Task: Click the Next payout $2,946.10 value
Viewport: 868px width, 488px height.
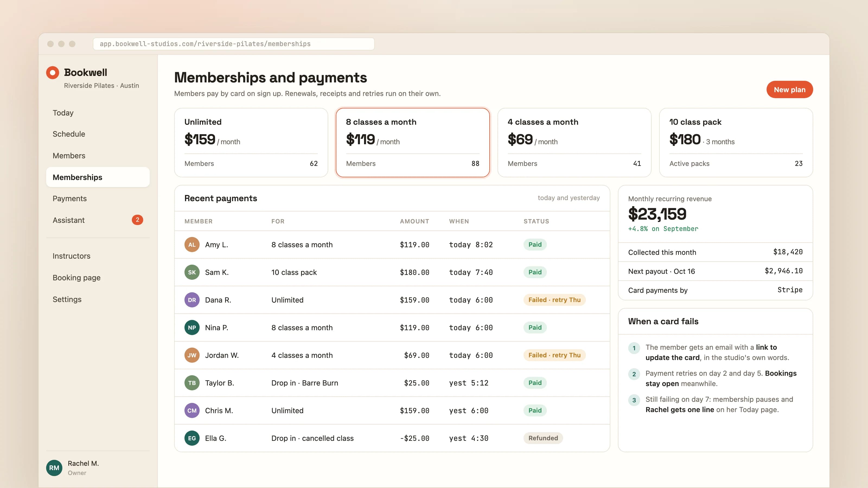Action: point(783,271)
